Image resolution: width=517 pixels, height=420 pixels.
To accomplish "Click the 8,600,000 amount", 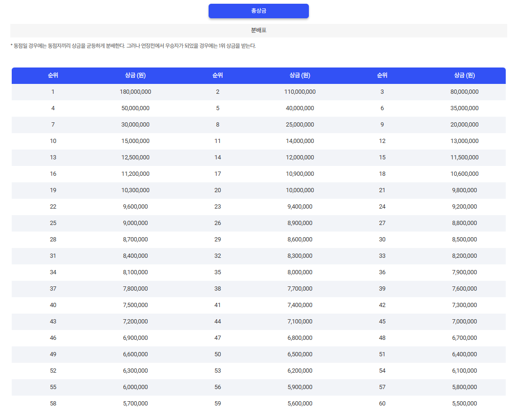I will click(x=300, y=240).
